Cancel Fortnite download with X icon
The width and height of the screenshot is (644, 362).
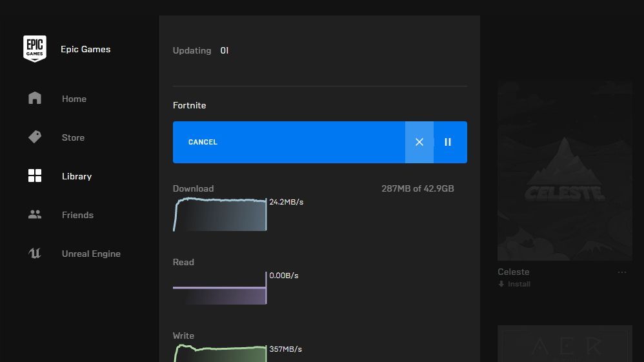point(419,142)
